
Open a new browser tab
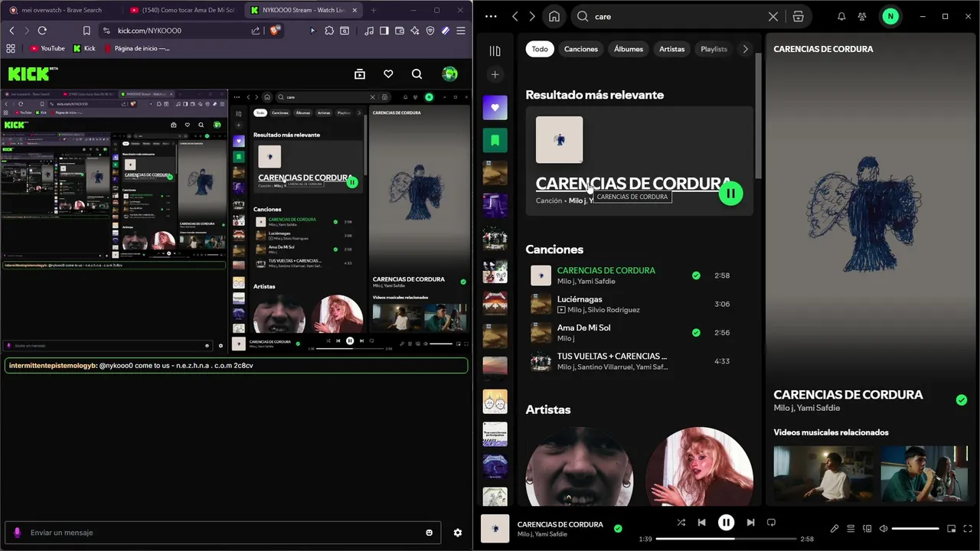point(374,10)
